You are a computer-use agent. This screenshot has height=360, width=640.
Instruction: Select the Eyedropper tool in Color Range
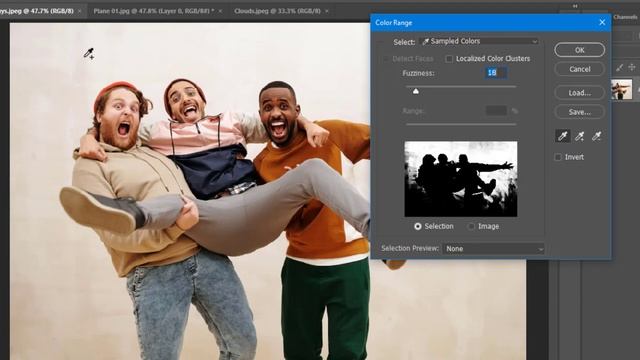563,136
